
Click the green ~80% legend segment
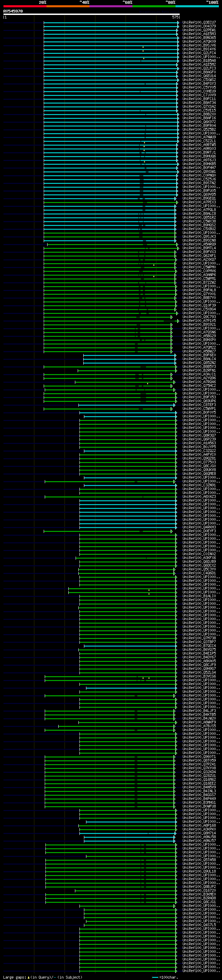pos(154,6)
